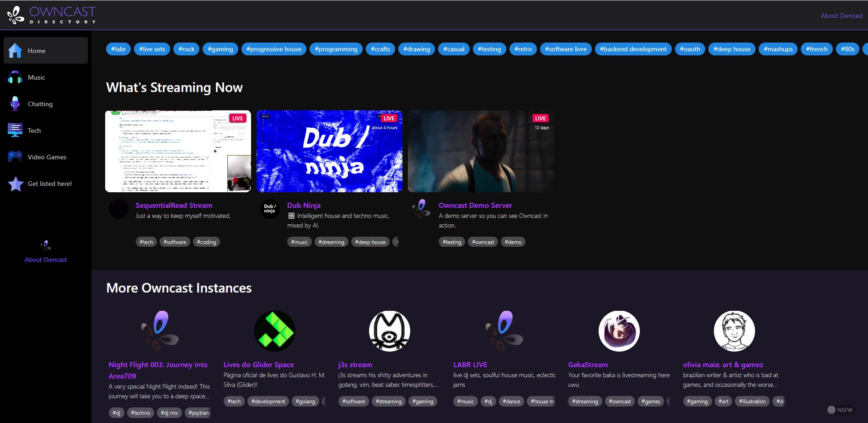The height and width of the screenshot is (423, 868).
Task: Open Music category headphones icon
Action: click(15, 77)
